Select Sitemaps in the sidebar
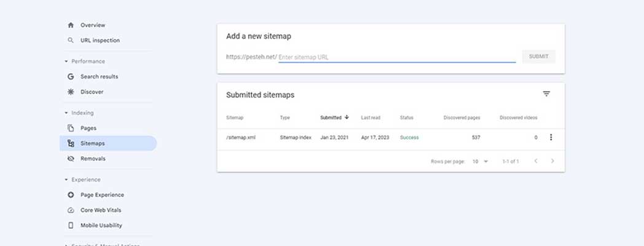 pyautogui.click(x=92, y=143)
